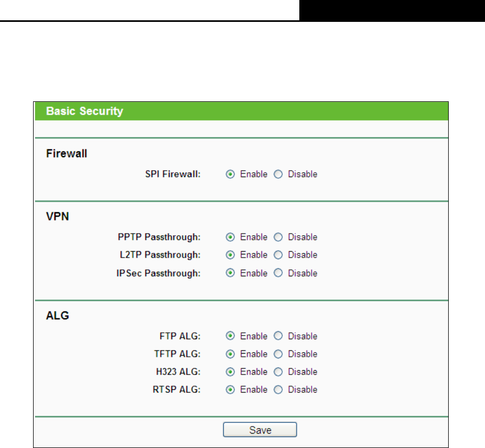This screenshot has width=485, height=448.
Task: Click the Basic Security header title
Action: click(x=84, y=111)
